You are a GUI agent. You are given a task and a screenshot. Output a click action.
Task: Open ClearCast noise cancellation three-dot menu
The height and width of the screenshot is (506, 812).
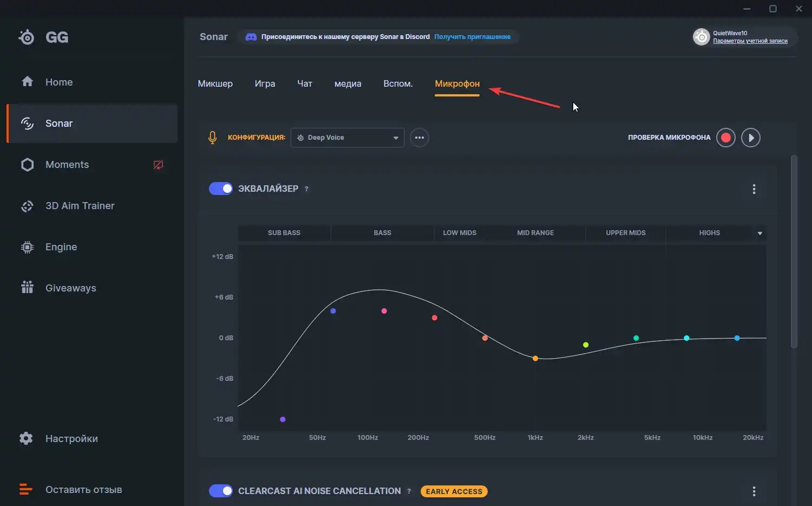754,491
